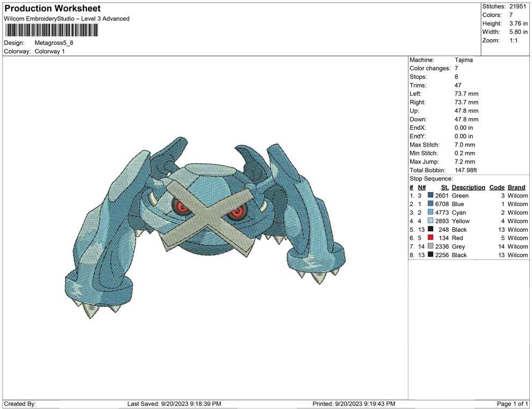Click the Trims value 47
The image size is (532, 409).
458,85
